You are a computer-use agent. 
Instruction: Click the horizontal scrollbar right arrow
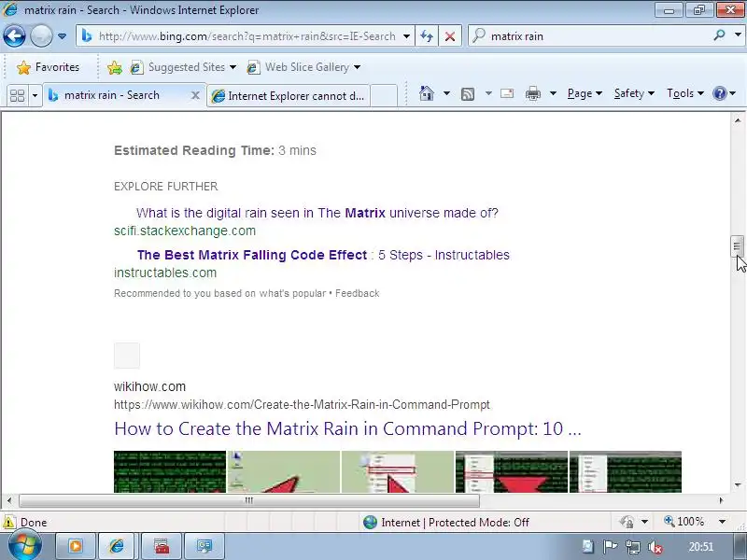(x=721, y=500)
